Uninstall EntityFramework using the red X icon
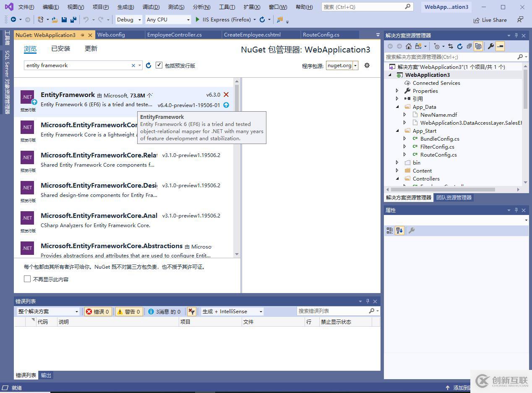Screen dimensions: 532x393 point(226,95)
